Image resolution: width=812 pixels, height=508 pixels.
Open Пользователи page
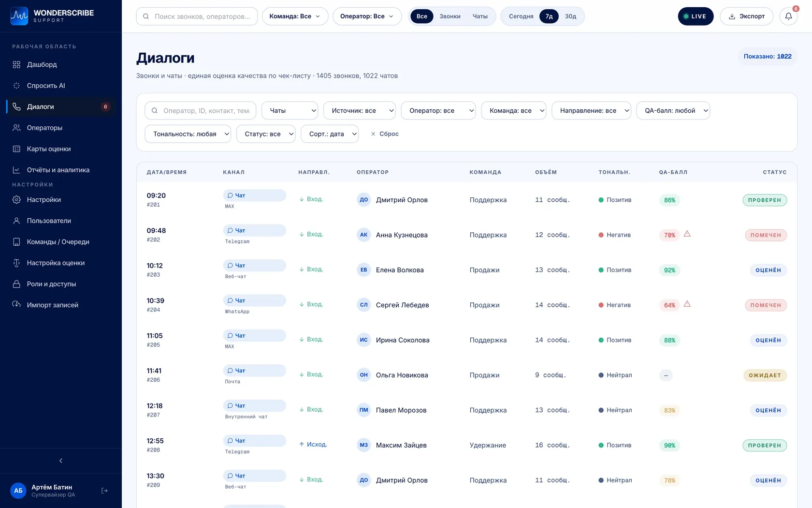click(61, 221)
